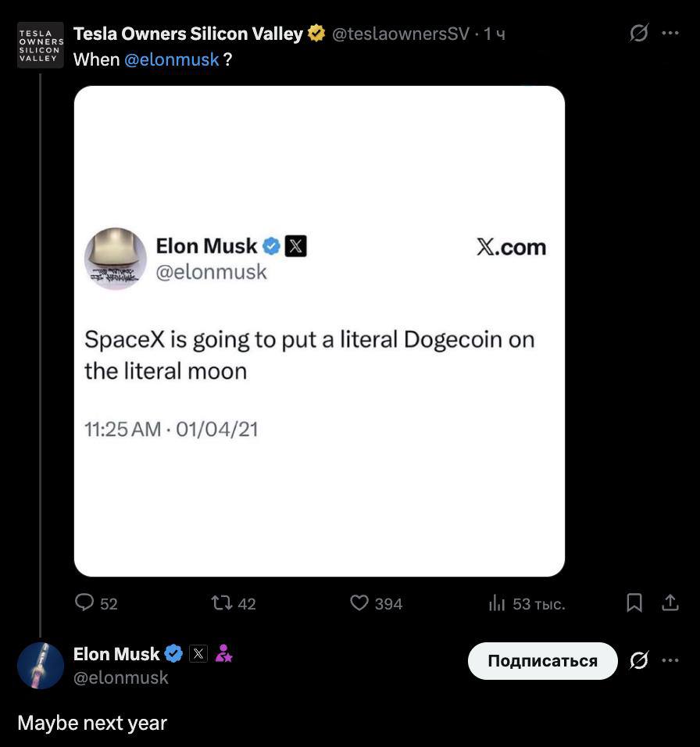Bookmark the Tesla Owners post
Image resolution: width=700 pixels, height=747 pixels.
click(x=634, y=603)
